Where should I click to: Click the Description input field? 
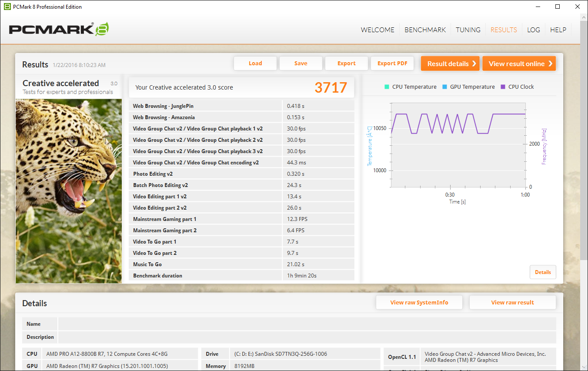click(307, 337)
